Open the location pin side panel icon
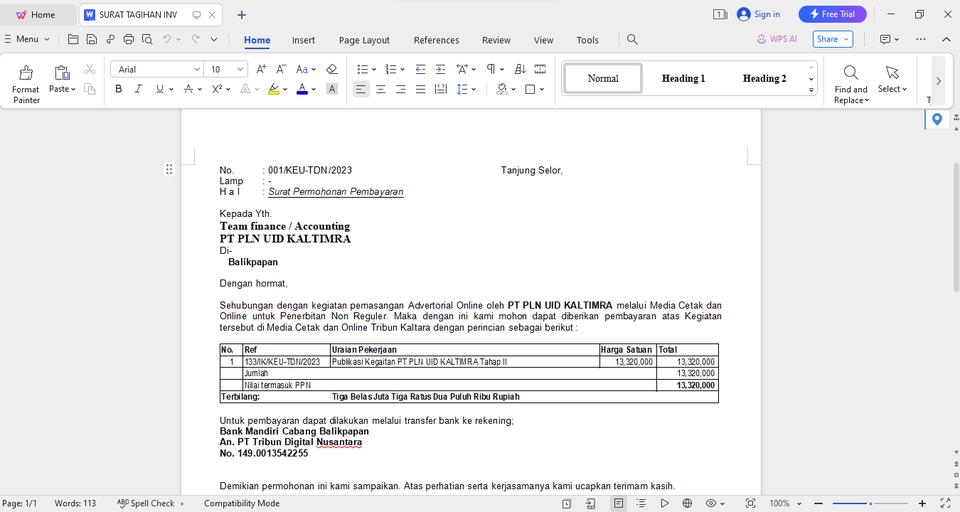The width and height of the screenshot is (960, 512). point(937,119)
